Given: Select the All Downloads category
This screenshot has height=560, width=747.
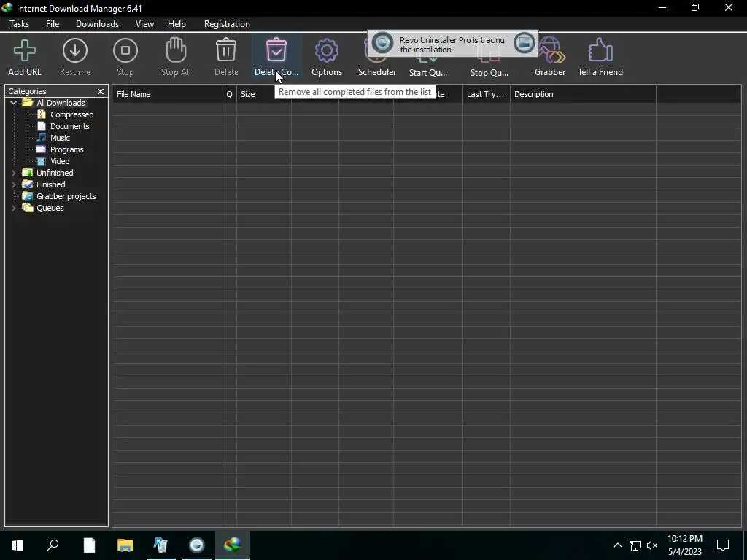Looking at the screenshot, I should pos(61,103).
